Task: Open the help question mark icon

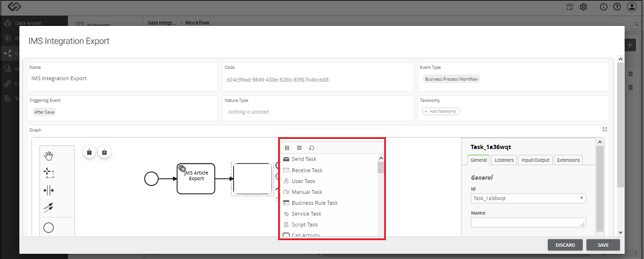Action: [x=617, y=6]
